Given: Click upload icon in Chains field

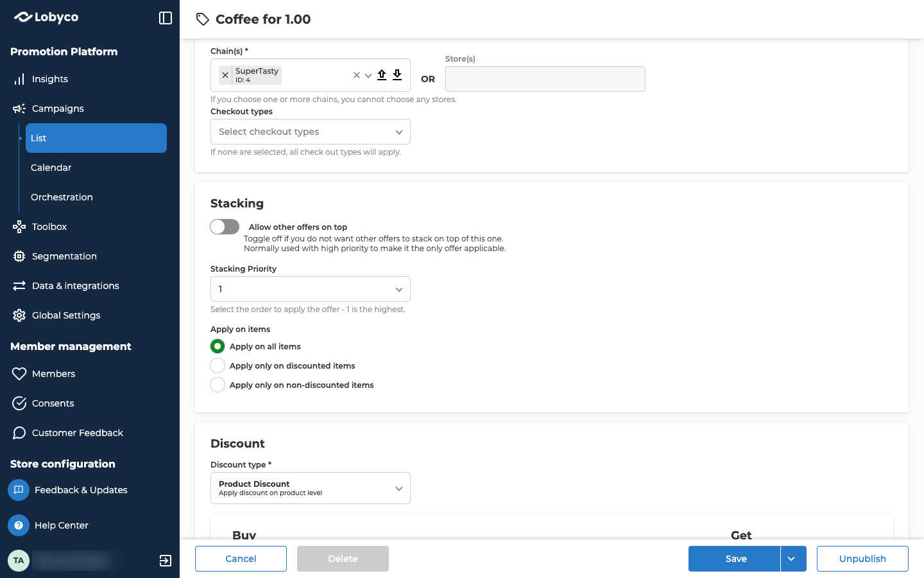Looking at the screenshot, I should (382, 75).
